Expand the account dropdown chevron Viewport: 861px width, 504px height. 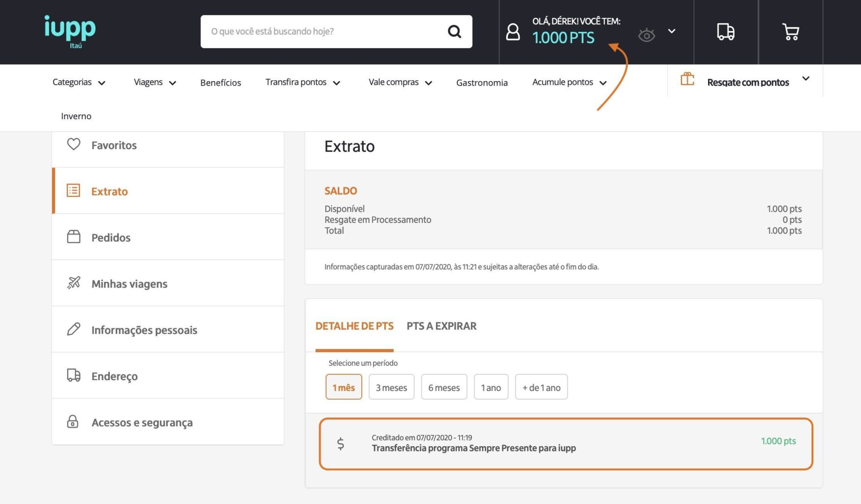[x=671, y=31]
